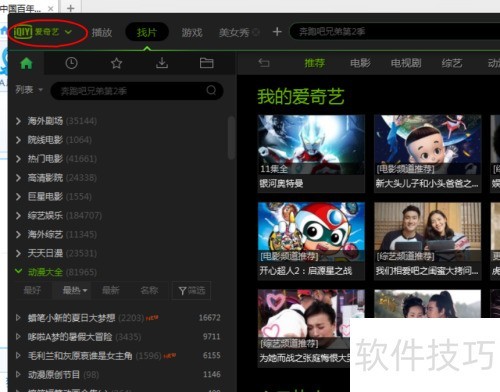Image resolution: width=500 pixels, height=392 pixels.
Task: Switch to the 找片 tab
Action: point(147,32)
